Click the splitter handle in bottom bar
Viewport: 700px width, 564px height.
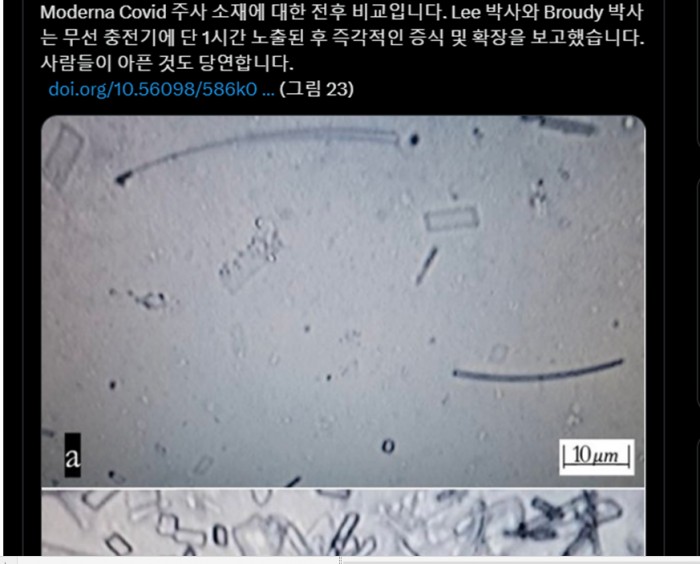[340, 560]
